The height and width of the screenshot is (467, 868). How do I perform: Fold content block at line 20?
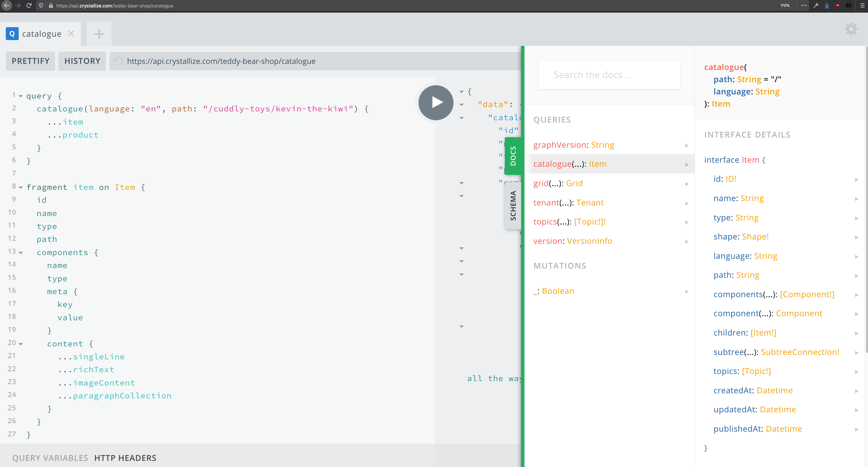(21, 344)
